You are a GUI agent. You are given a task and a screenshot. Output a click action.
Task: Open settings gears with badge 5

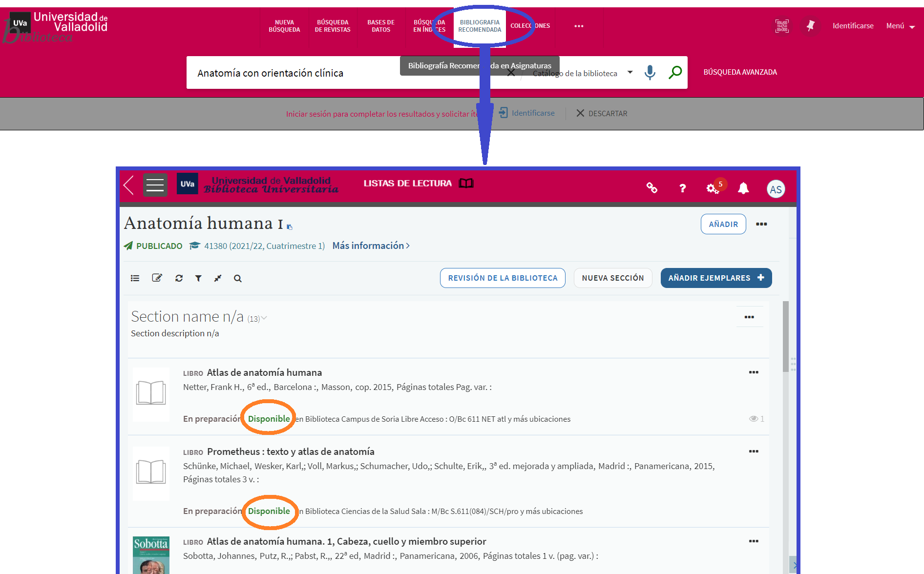[714, 188]
